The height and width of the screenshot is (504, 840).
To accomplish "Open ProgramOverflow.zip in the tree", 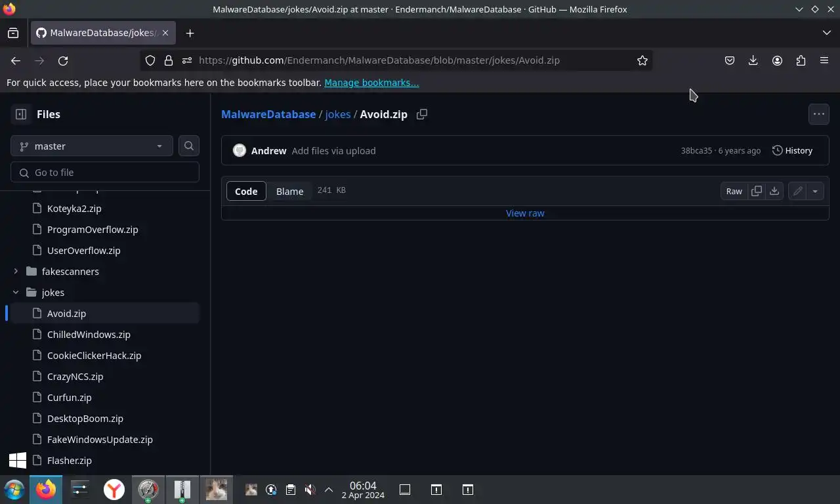I will [x=93, y=229].
